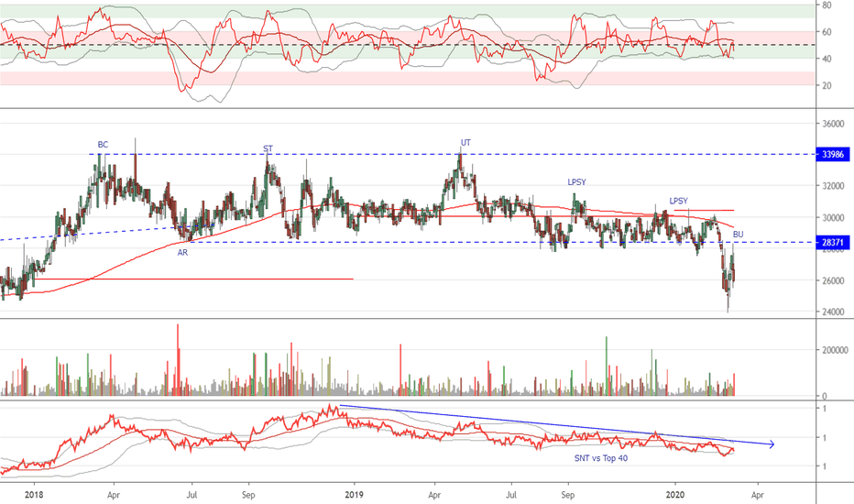This screenshot has height=504, width=854.
Task: Select the UT annotation label
Action: (x=465, y=143)
